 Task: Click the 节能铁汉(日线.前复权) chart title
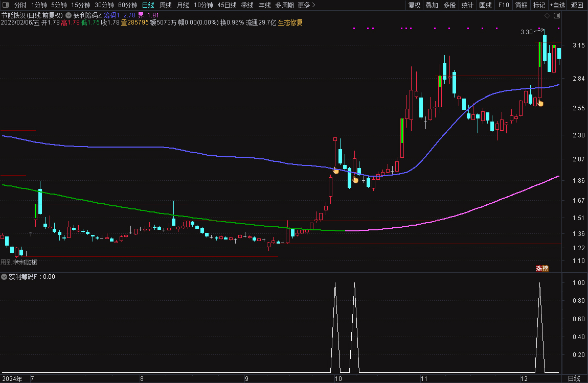click(32, 15)
